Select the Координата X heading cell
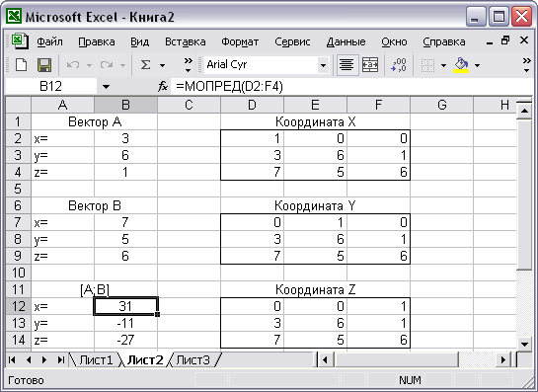The image size is (538, 392). [x=315, y=121]
